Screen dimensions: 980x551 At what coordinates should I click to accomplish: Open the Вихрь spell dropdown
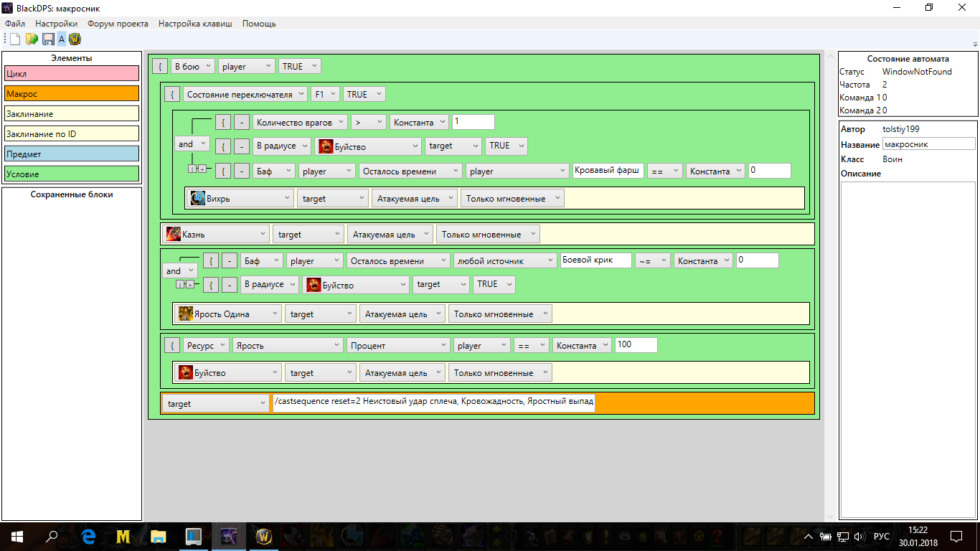pyautogui.click(x=240, y=199)
